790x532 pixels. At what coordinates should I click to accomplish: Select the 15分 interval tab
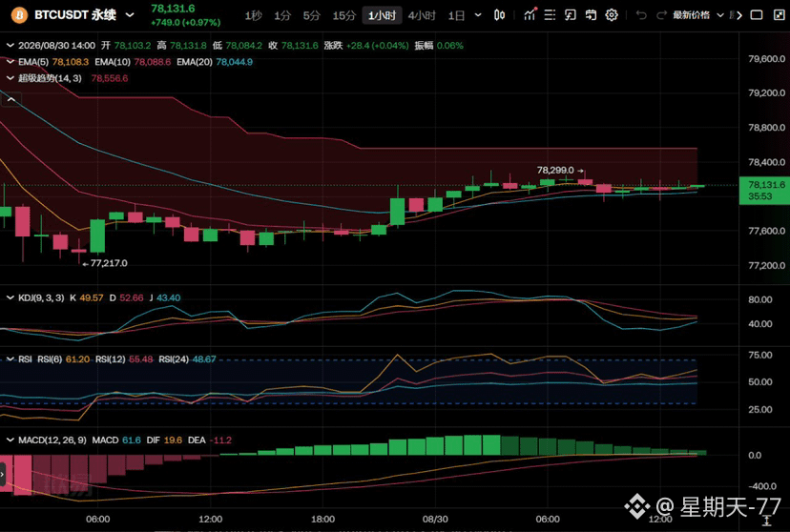pyautogui.click(x=344, y=15)
